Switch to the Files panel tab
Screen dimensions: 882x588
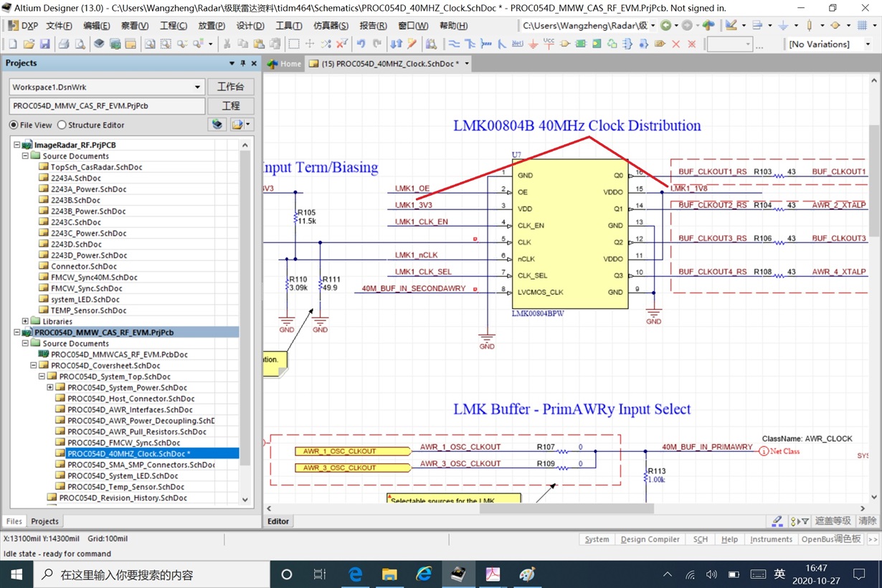tap(14, 521)
